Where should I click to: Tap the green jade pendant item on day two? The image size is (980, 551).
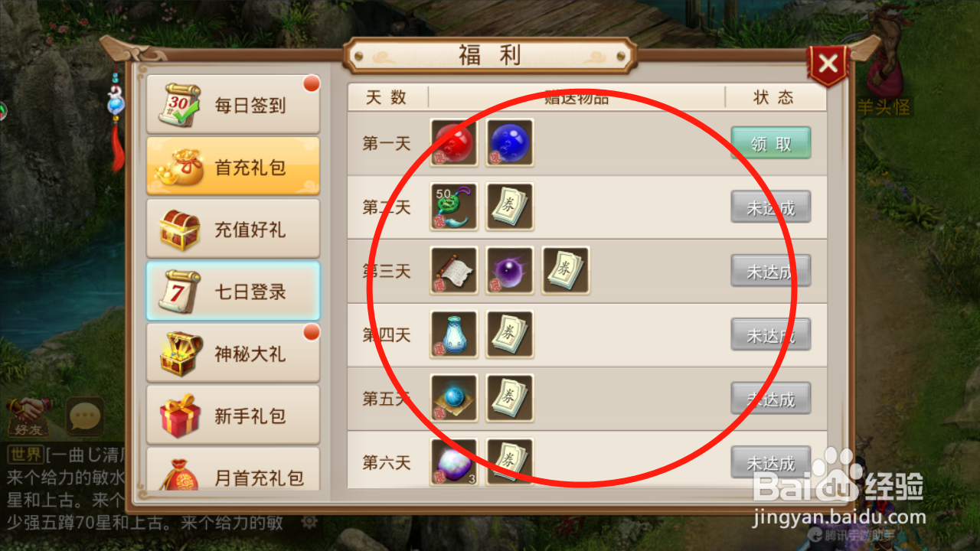[x=455, y=207]
